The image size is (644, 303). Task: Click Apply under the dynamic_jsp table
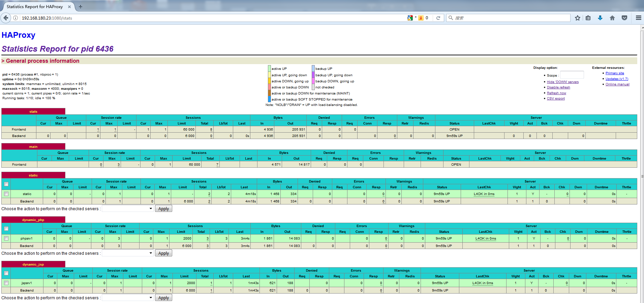pos(163,298)
